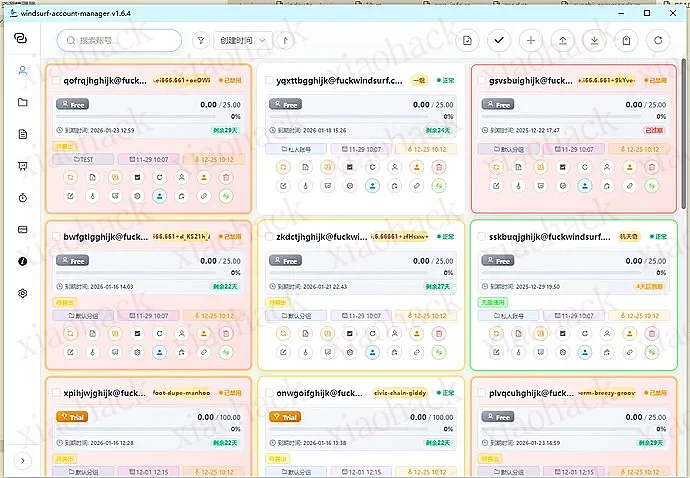Tick the checkbox for qofrqjhghijk account
The height and width of the screenshot is (478, 690).
[55, 81]
